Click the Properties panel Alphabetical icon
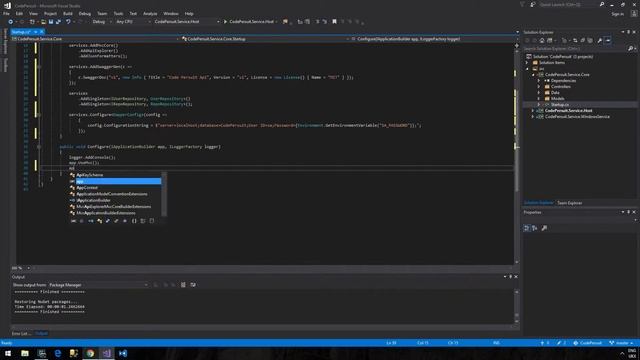 coord(535,228)
